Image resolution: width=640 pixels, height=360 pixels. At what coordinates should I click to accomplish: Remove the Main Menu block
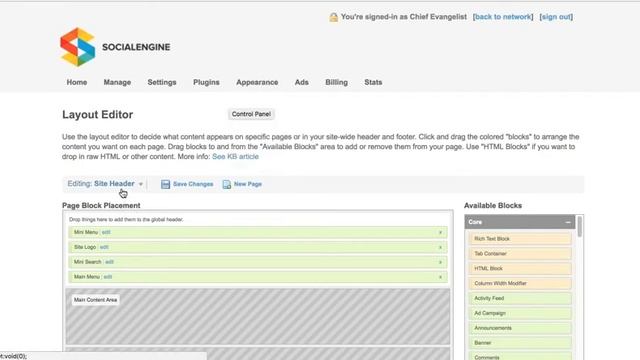(x=440, y=277)
